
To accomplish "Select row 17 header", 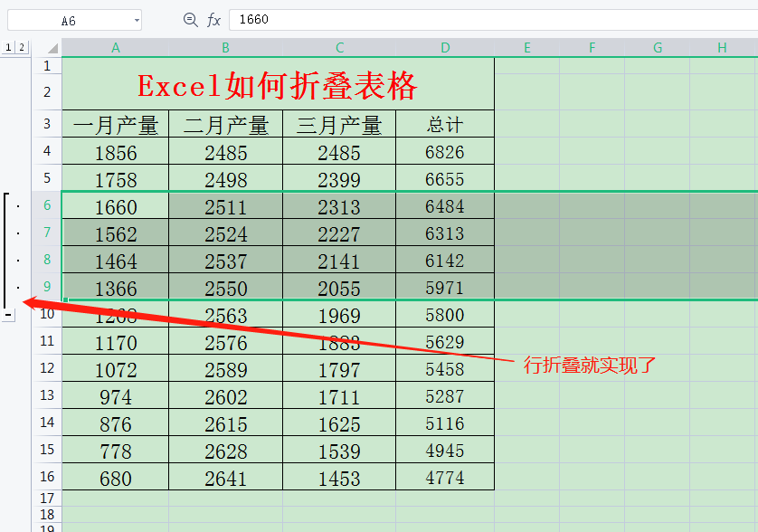I will click(47, 499).
